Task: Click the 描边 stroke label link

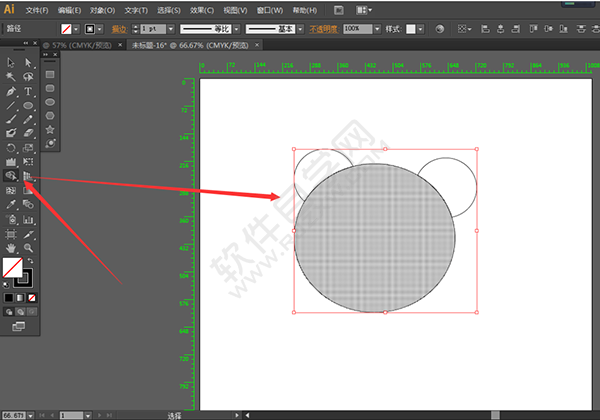Action: tap(119, 30)
